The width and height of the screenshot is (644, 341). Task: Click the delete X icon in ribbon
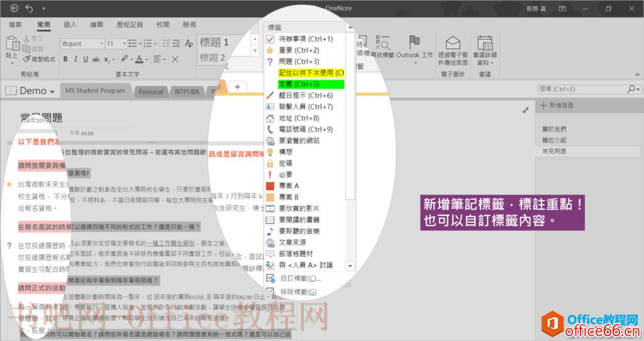175,59
